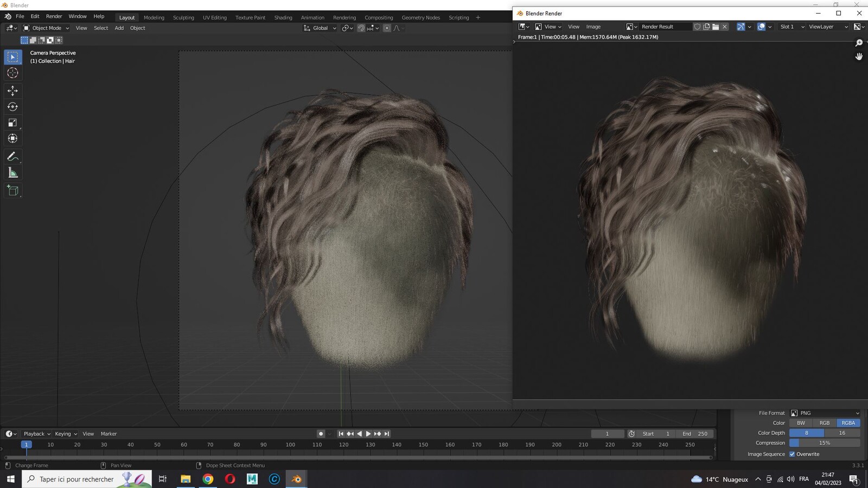
Task: Click the zoom magnifier in the render window
Action: [859, 43]
